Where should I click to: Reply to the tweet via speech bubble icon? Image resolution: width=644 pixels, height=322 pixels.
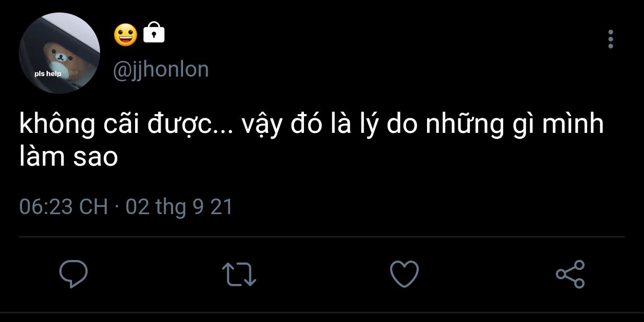coord(73,274)
